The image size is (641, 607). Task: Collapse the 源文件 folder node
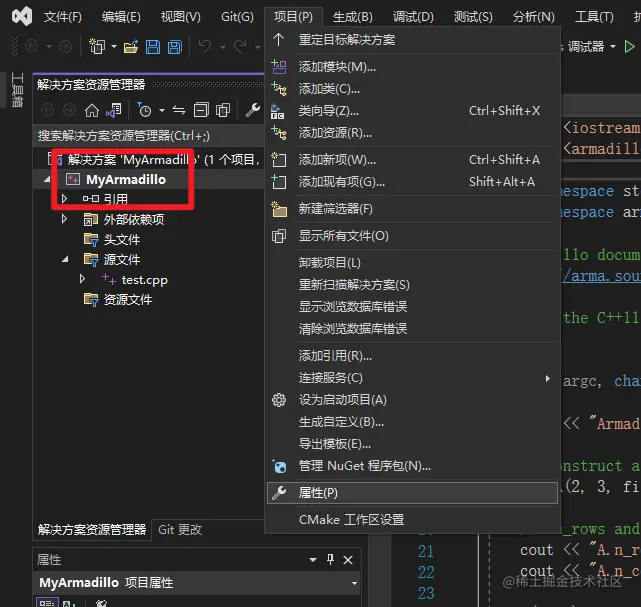click(x=65, y=259)
